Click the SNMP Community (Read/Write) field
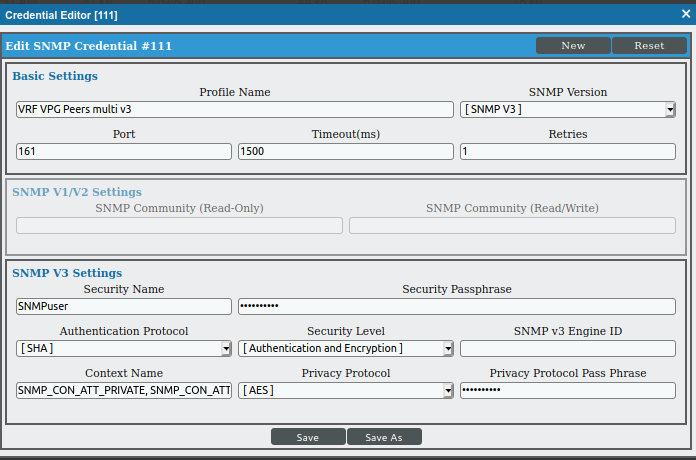 512,226
